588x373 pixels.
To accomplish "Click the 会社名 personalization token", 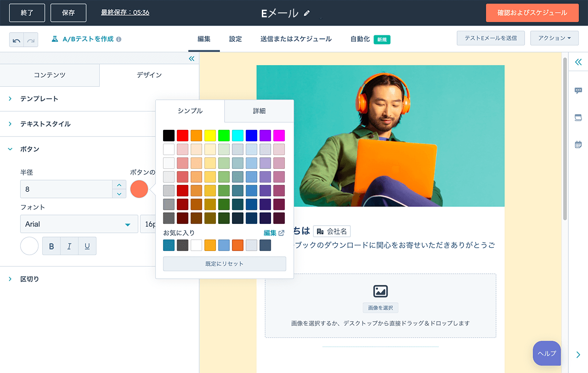I will (x=332, y=231).
